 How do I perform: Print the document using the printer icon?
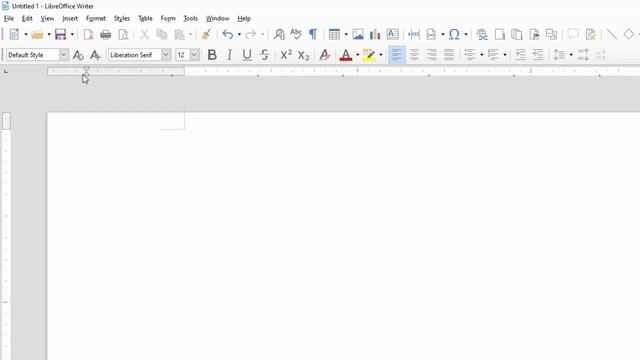106,34
